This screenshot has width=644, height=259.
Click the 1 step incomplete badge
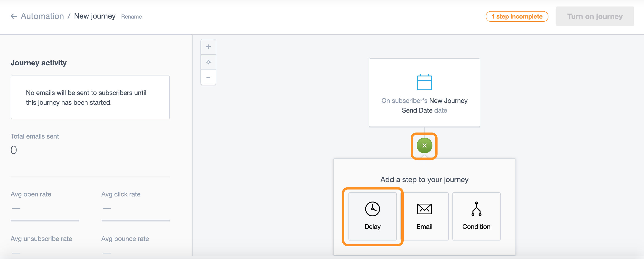point(517,16)
